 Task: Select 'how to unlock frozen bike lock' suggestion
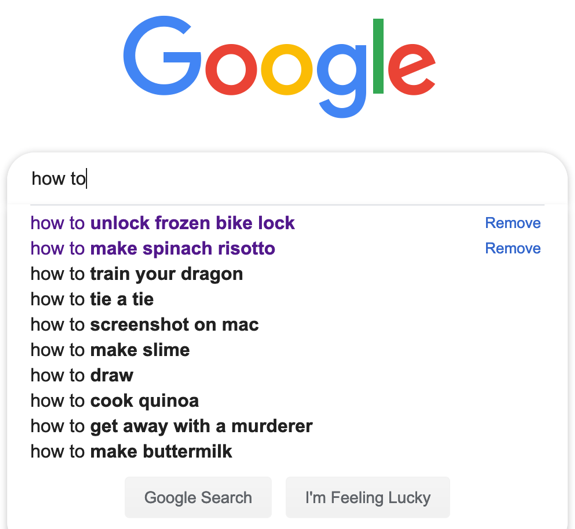(x=162, y=223)
